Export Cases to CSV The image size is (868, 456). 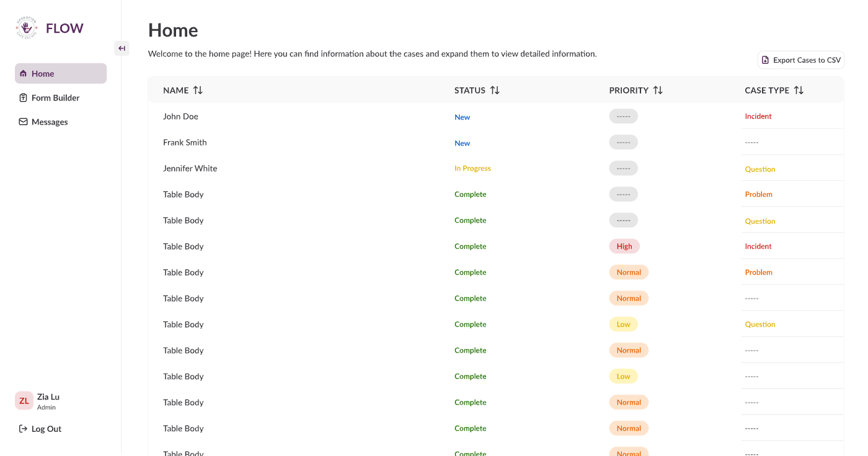801,60
